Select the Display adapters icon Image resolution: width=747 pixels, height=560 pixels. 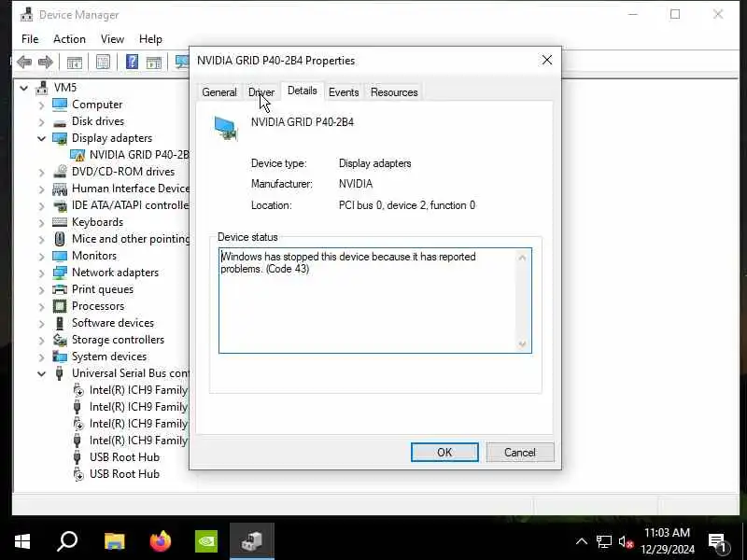60,138
